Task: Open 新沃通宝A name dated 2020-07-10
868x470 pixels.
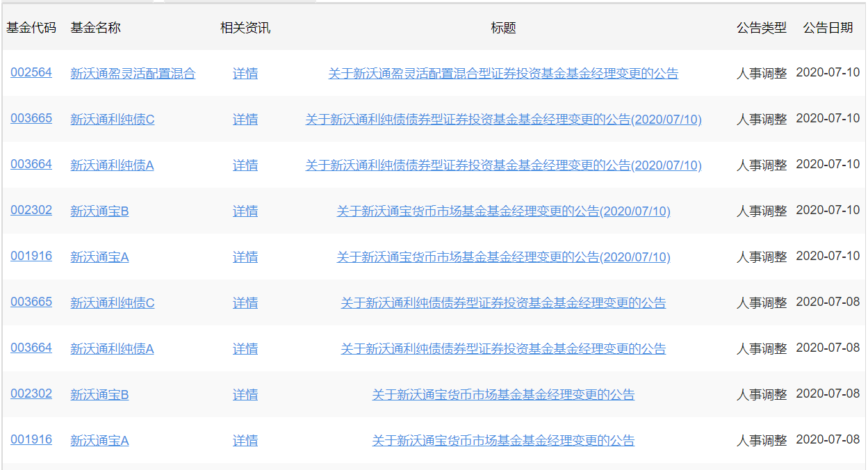Action: [99, 257]
